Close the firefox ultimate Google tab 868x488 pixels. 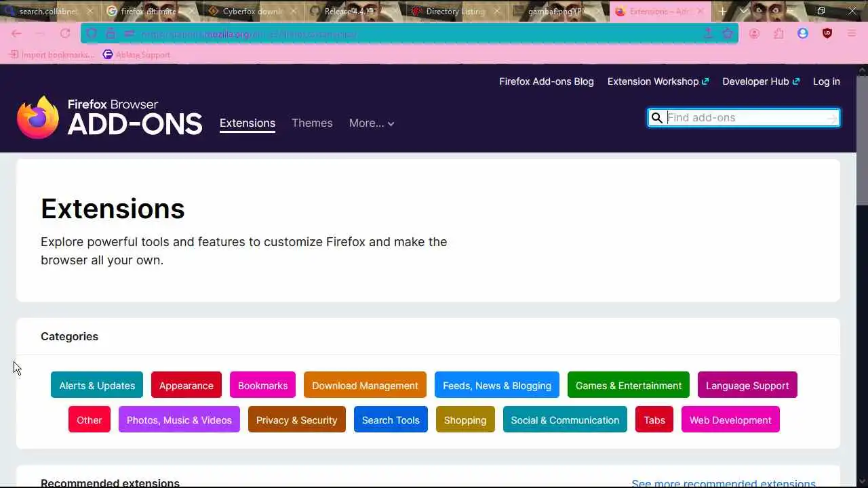click(191, 12)
